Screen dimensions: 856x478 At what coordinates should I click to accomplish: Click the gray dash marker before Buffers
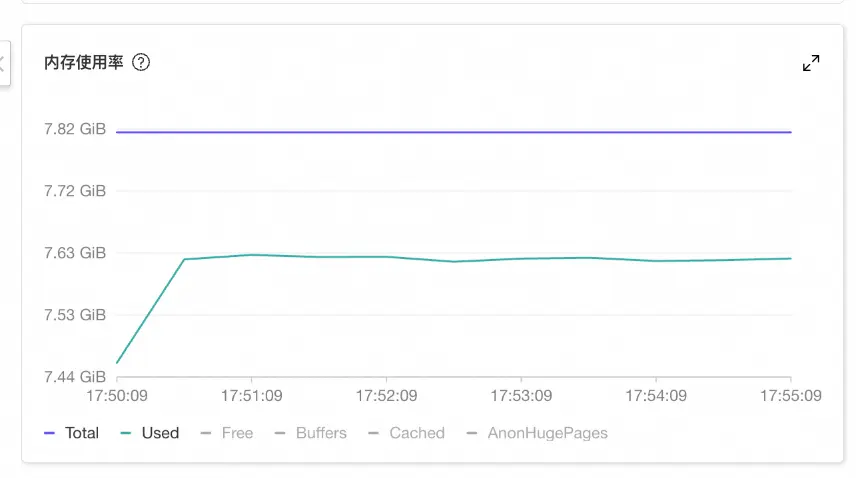280,433
